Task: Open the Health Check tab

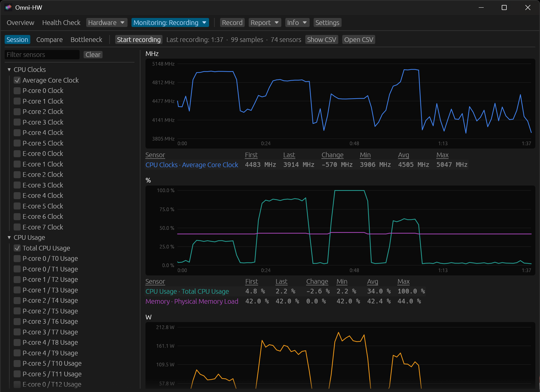Action: pos(61,23)
